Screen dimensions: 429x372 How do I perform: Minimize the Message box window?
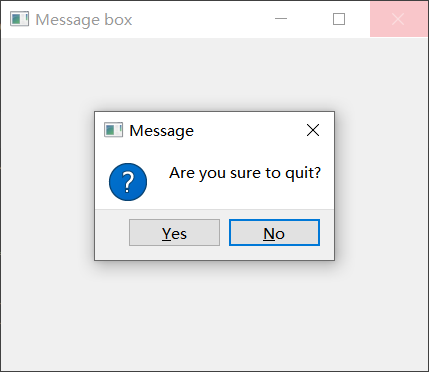tap(281, 19)
